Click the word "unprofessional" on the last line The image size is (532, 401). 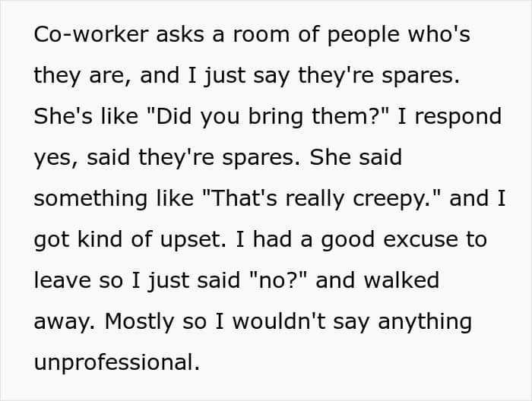coord(113,363)
